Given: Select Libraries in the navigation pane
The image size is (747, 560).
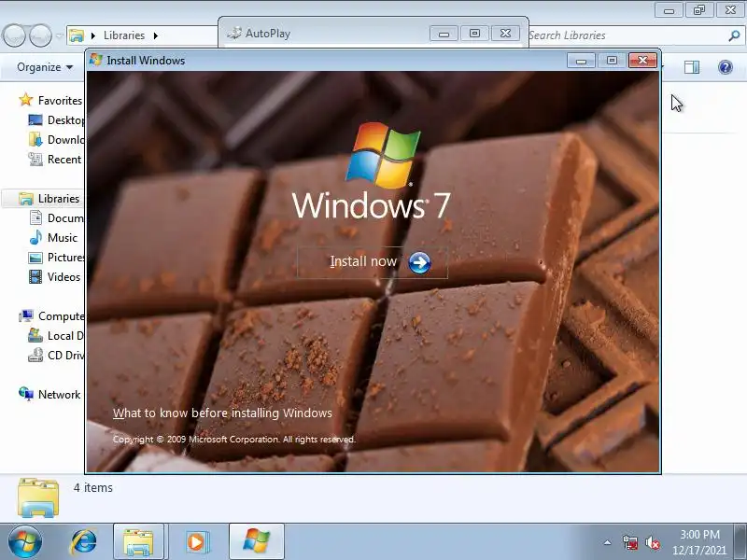Looking at the screenshot, I should point(59,199).
